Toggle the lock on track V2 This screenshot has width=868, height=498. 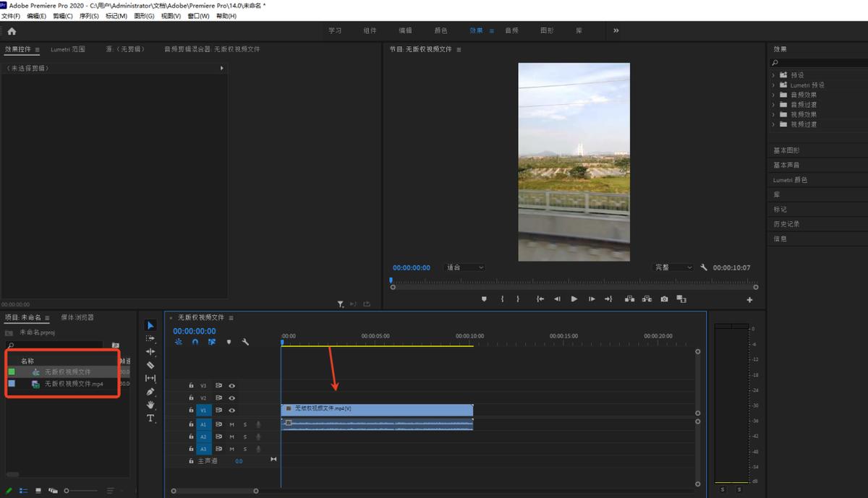(191, 398)
